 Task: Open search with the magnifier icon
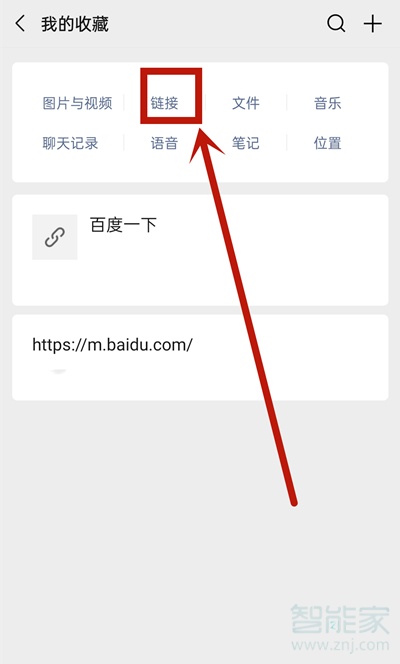[x=336, y=24]
